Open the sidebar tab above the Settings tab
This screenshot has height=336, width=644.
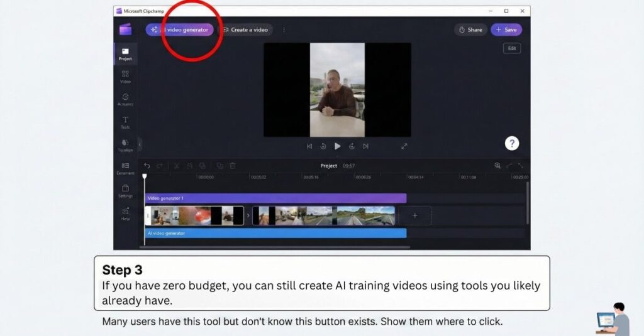pyautogui.click(x=125, y=168)
